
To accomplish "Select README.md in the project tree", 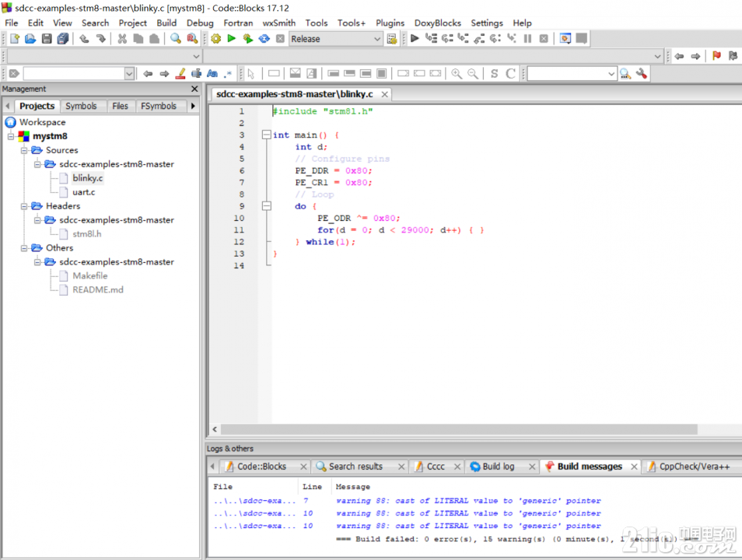I will [98, 289].
